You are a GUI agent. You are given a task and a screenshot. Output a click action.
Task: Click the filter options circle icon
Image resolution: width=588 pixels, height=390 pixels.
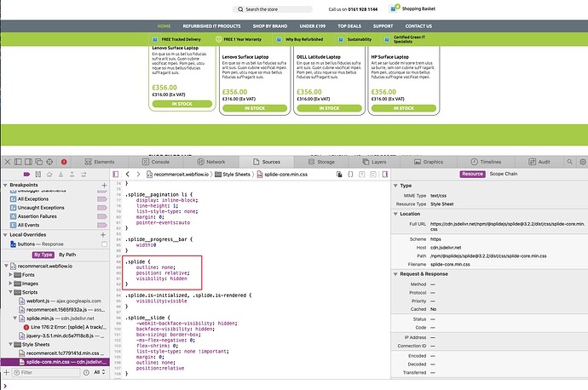point(86,372)
